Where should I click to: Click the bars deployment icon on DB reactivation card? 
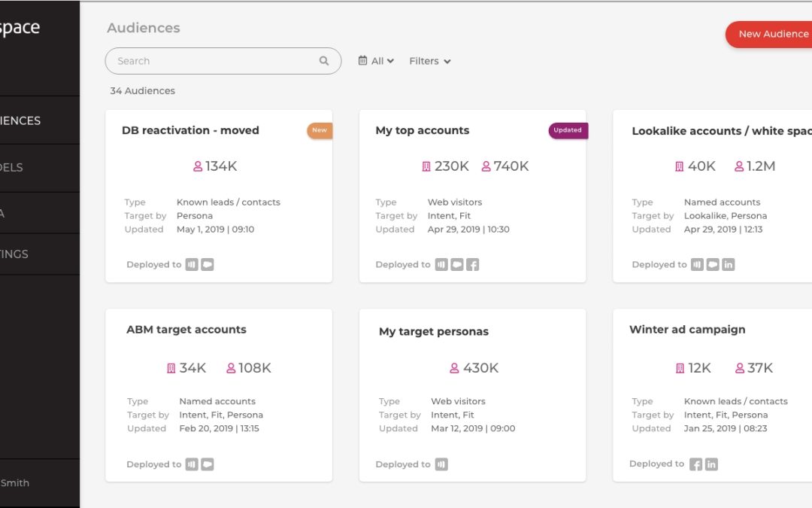[192, 264]
